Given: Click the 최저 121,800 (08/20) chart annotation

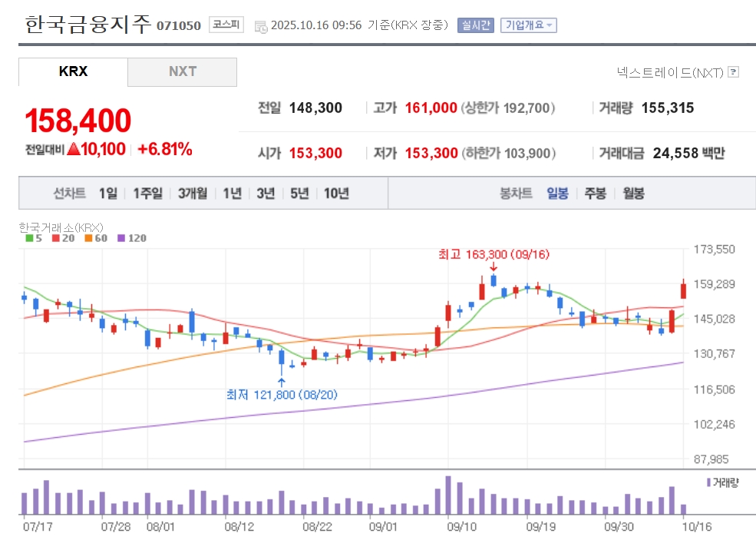Looking at the screenshot, I should (x=282, y=395).
